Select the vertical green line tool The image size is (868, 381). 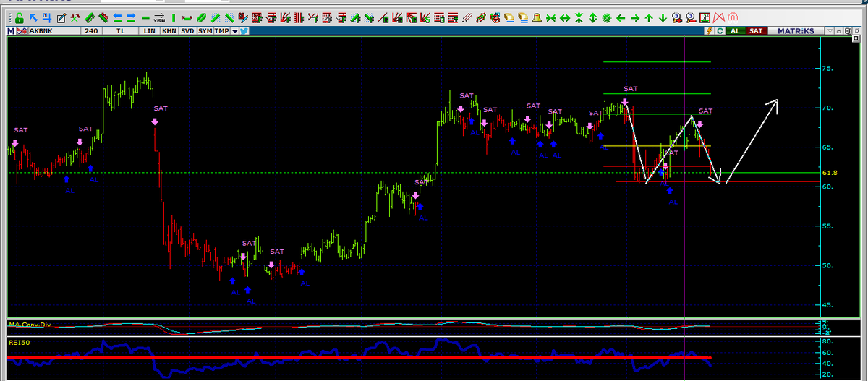pyautogui.click(x=173, y=18)
